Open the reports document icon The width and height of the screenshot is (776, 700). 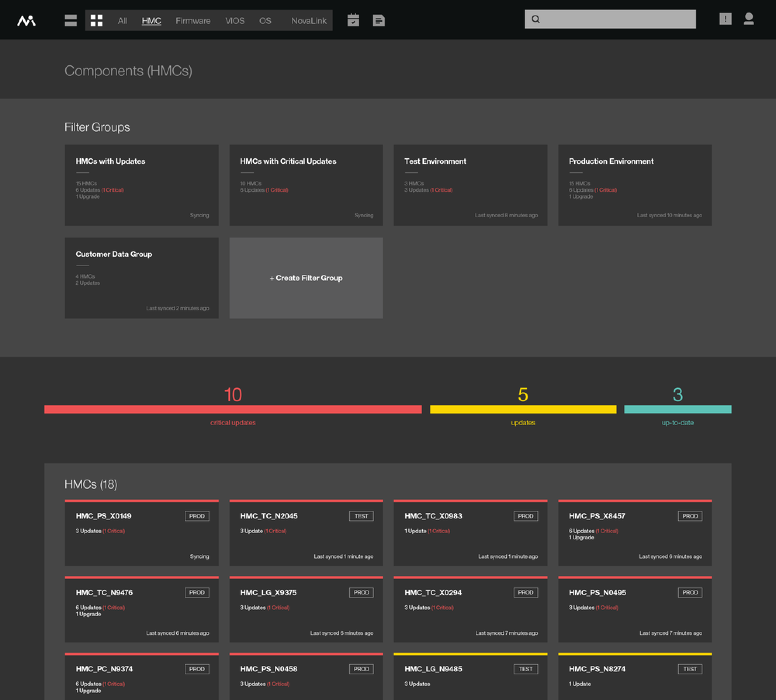[379, 21]
